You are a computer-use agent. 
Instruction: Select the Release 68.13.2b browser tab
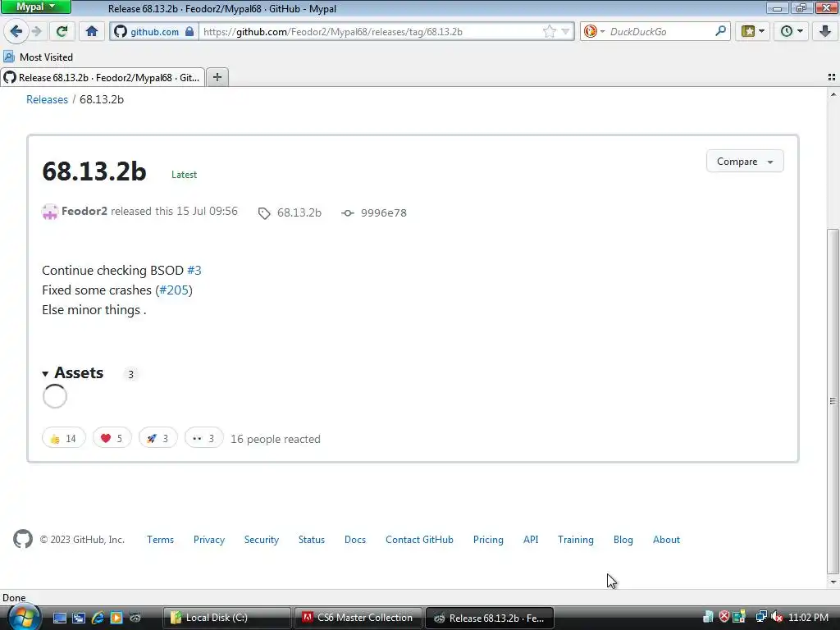coord(103,78)
